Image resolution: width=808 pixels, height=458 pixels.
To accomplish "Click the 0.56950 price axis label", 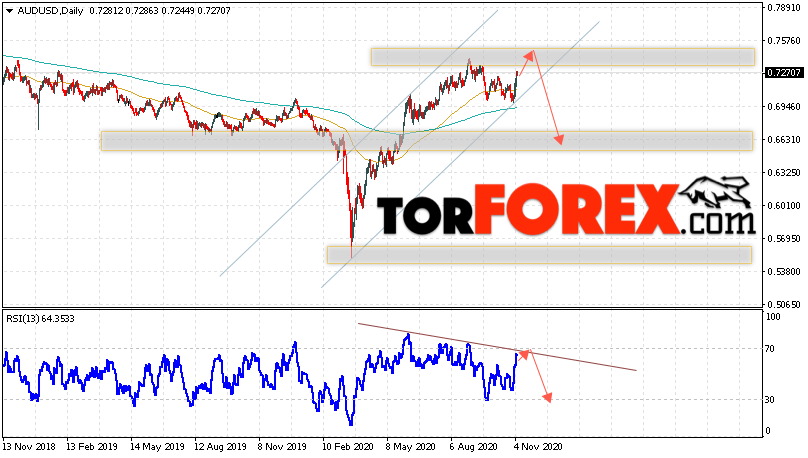I will coord(784,239).
